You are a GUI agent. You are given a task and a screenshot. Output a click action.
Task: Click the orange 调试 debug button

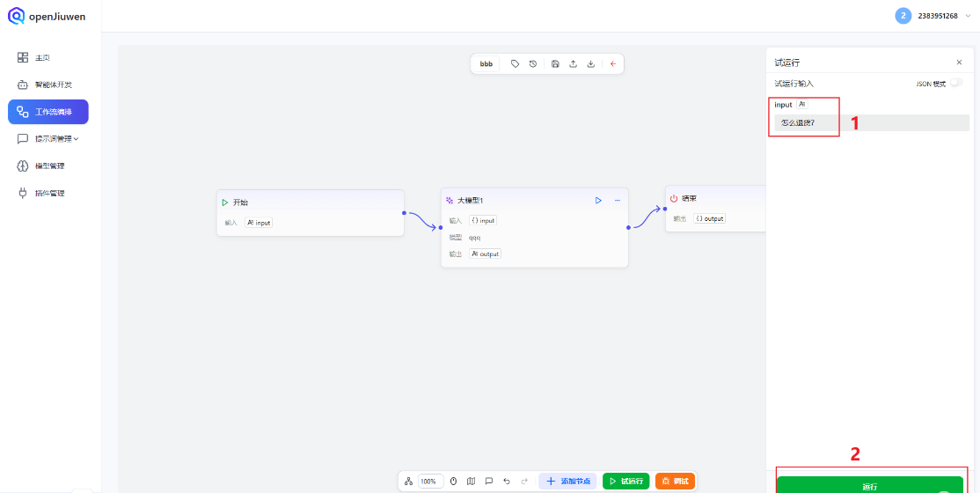pos(675,481)
